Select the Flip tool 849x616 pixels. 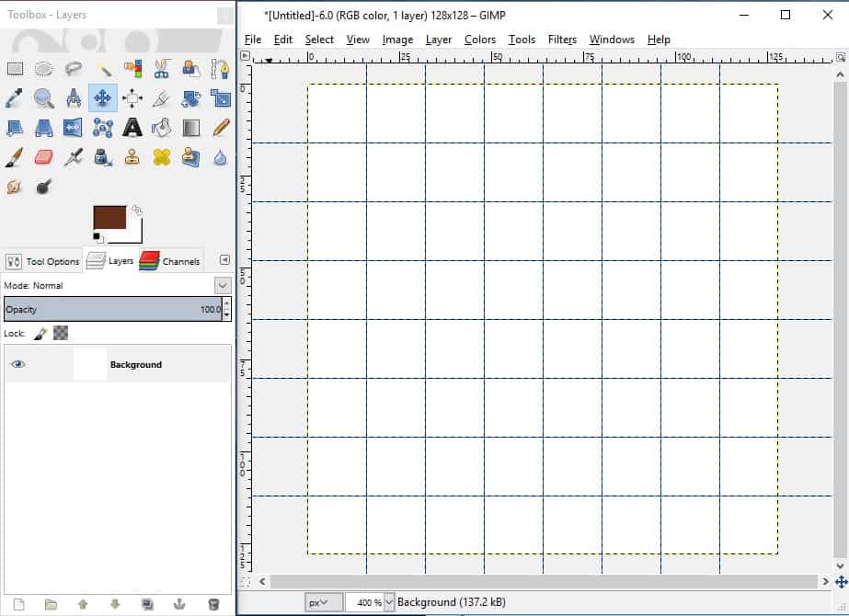[73, 128]
